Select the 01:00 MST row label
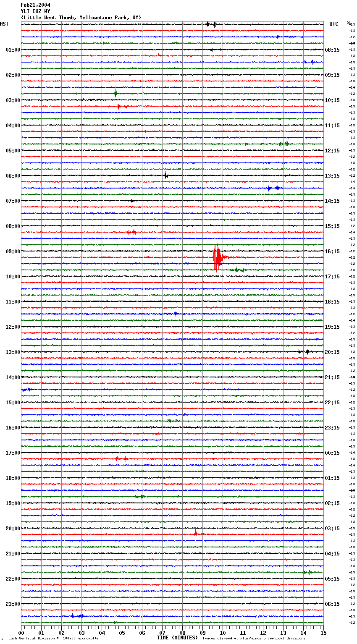 [x=13, y=50]
